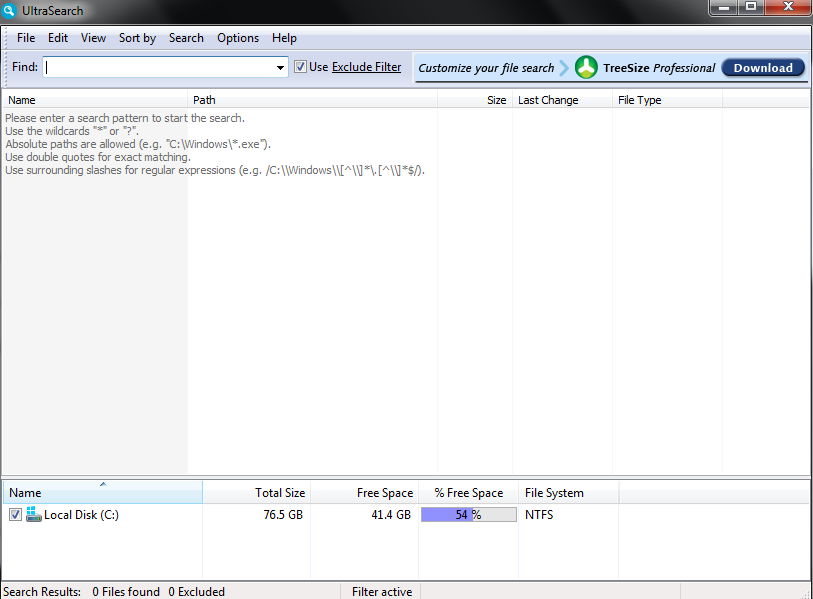Open the Exclude Filter link
Viewport: 813px width, 599px height.
click(367, 67)
